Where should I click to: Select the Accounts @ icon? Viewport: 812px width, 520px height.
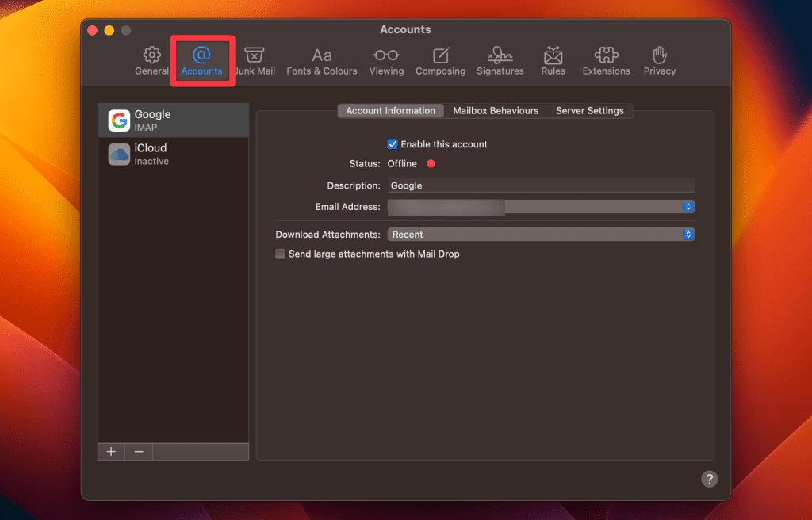pos(201,55)
